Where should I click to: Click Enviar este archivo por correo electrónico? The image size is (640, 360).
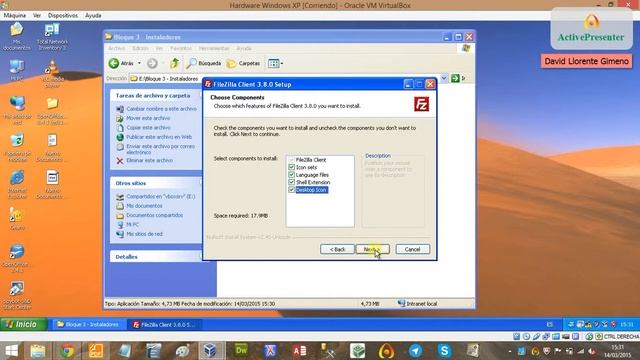tap(160, 149)
